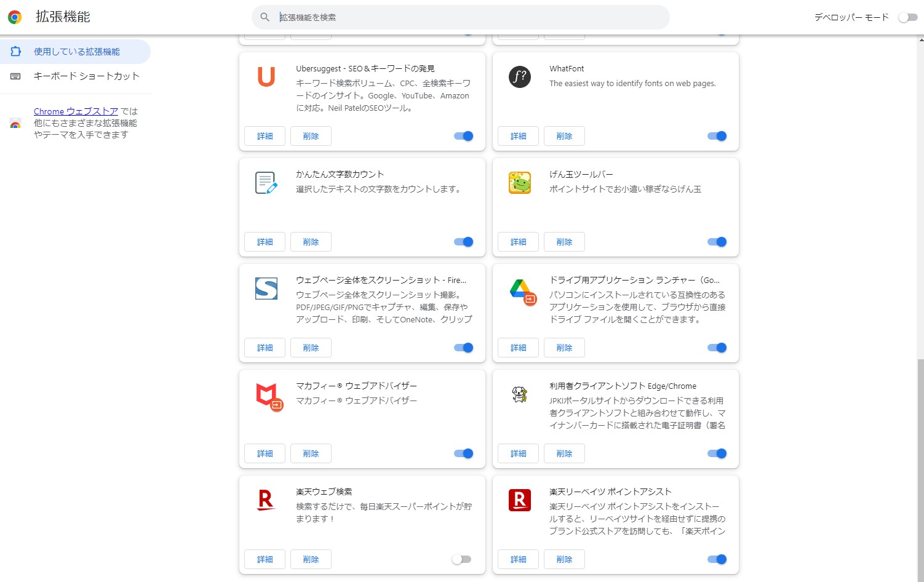Click the Google Drive launcher icon
924x582 pixels.
coord(523,291)
